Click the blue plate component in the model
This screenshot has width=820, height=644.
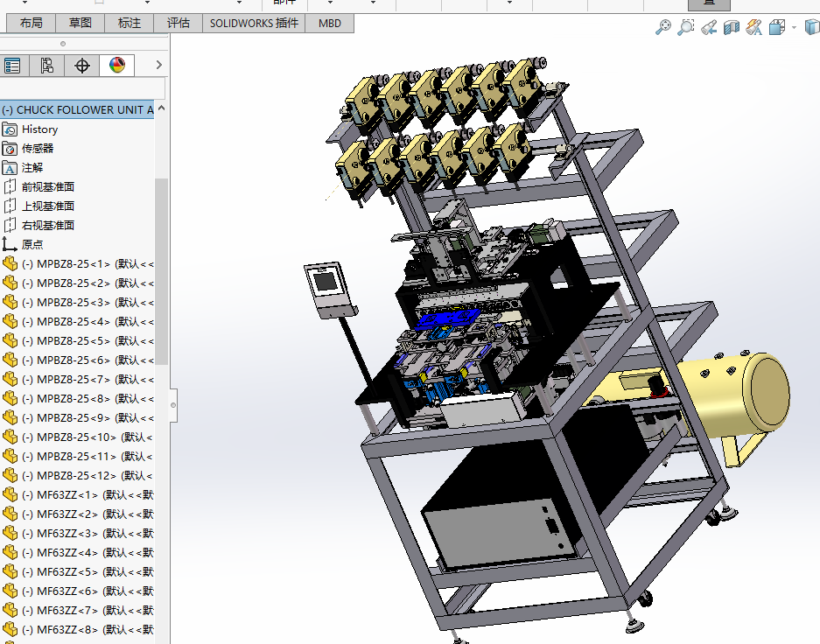[447, 318]
